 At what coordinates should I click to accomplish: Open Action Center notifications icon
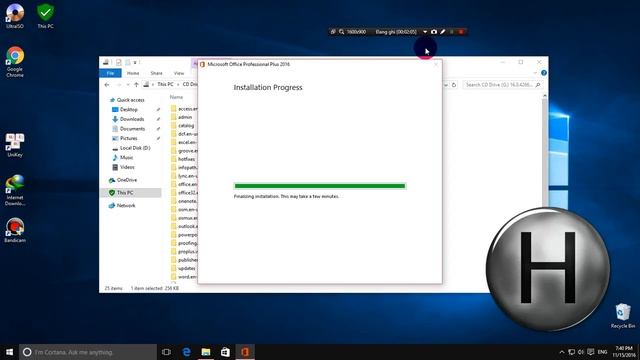point(591,352)
